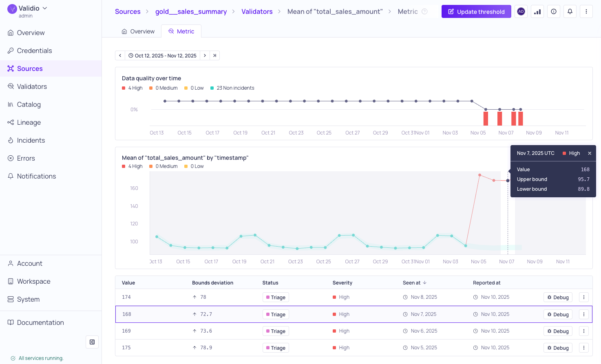Viewport: 601px width, 364px height.
Task: Sort by the Seen at column
Action: click(415, 282)
